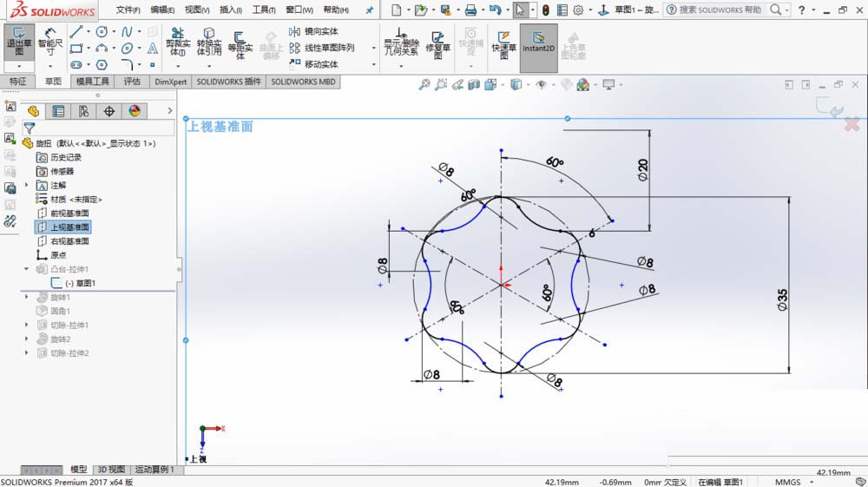
Task: Click the Open document icon
Action: tap(421, 10)
